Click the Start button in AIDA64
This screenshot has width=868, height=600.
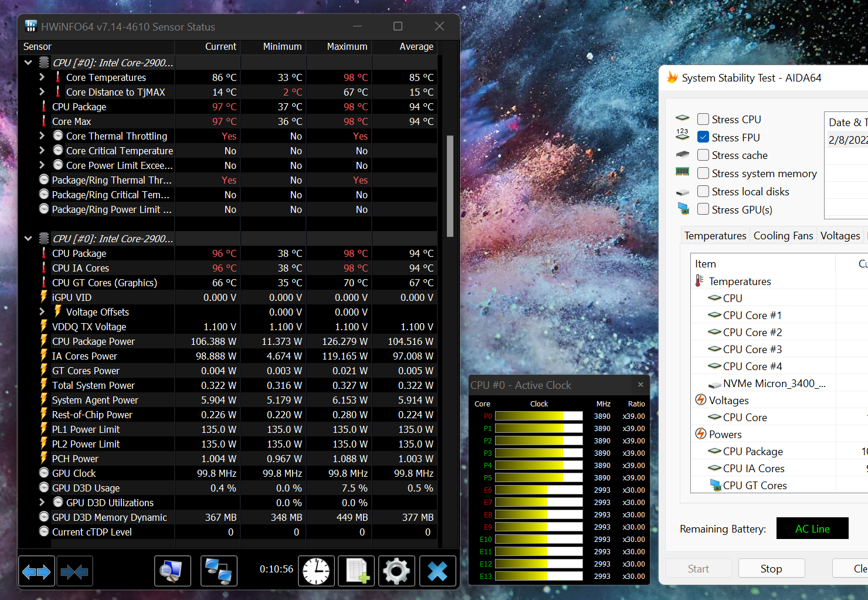click(699, 569)
